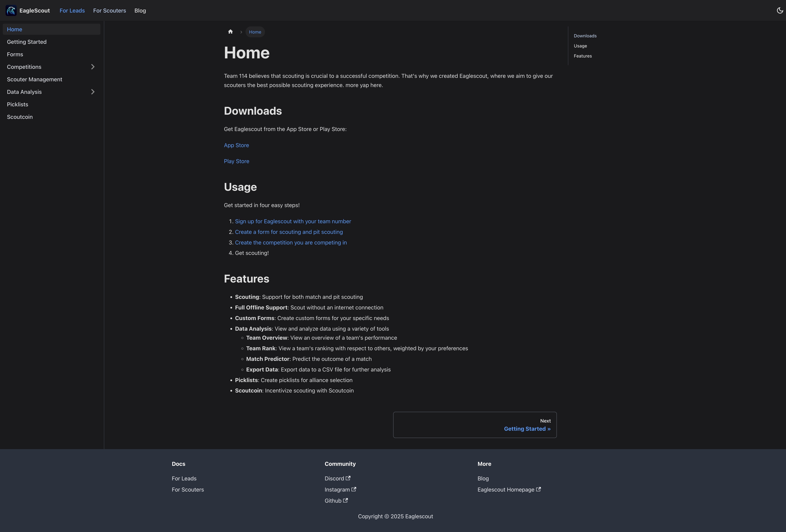Click the Play Store download link
Screen dimensions: 786x532
(x=236, y=161)
